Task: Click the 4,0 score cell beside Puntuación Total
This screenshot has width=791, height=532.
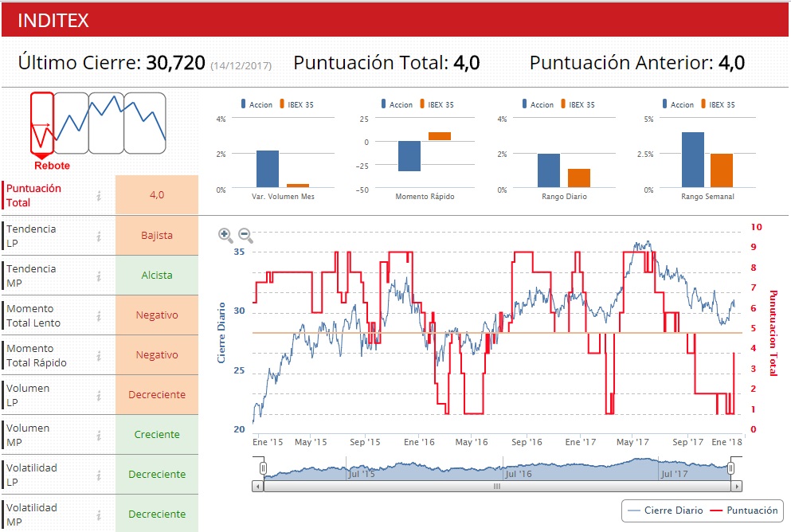Action: pyautogui.click(x=157, y=194)
